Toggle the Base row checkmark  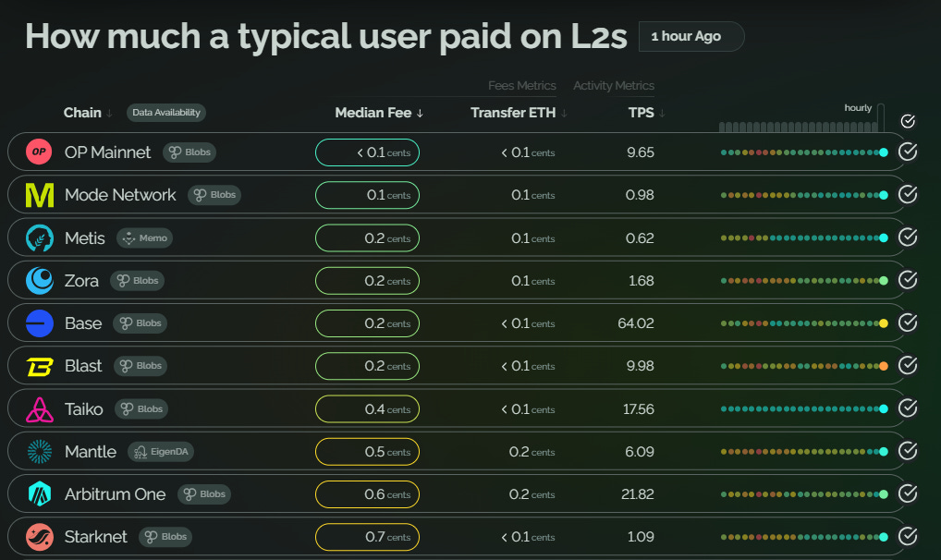[908, 323]
